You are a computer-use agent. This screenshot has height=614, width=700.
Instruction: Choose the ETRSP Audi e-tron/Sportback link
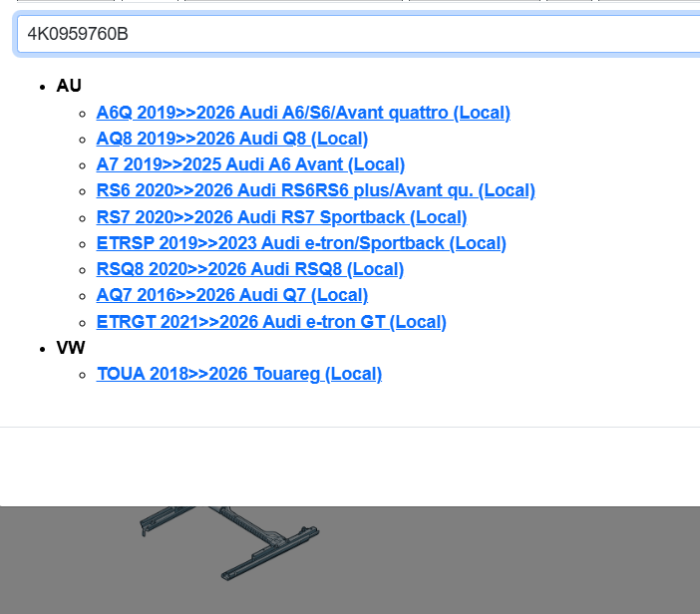(x=301, y=243)
